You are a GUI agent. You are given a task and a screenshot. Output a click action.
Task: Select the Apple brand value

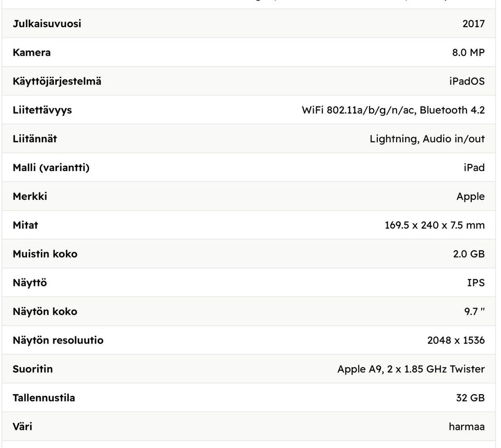pyautogui.click(x=471, y=197)
